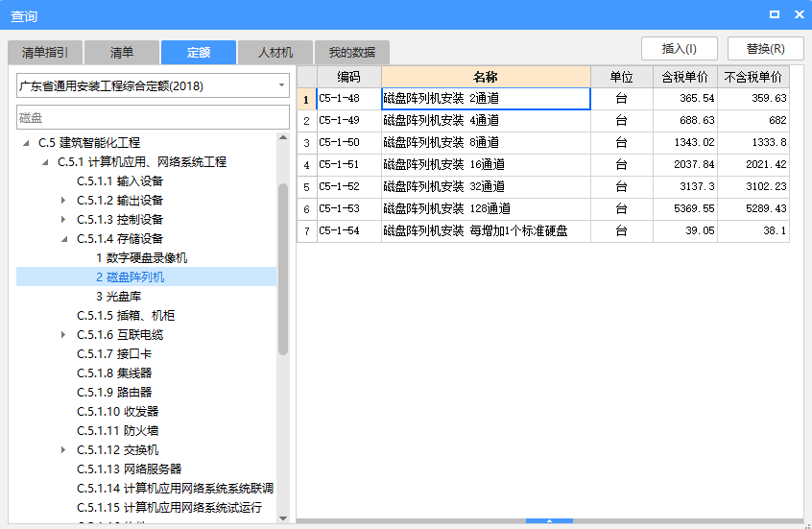Select row 磁盘阵列机安装 每增加1个标准硬盘
812x529 pixels.
(486, 230)
